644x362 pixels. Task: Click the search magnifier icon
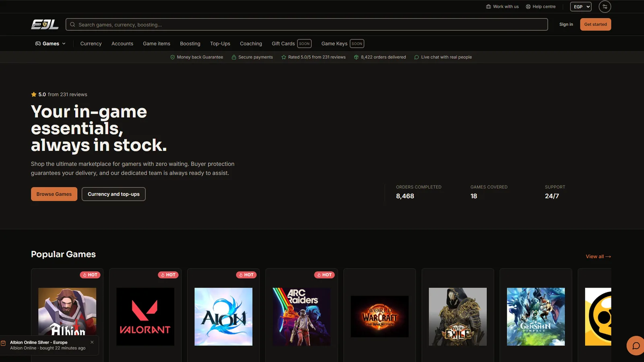[72, 25]
